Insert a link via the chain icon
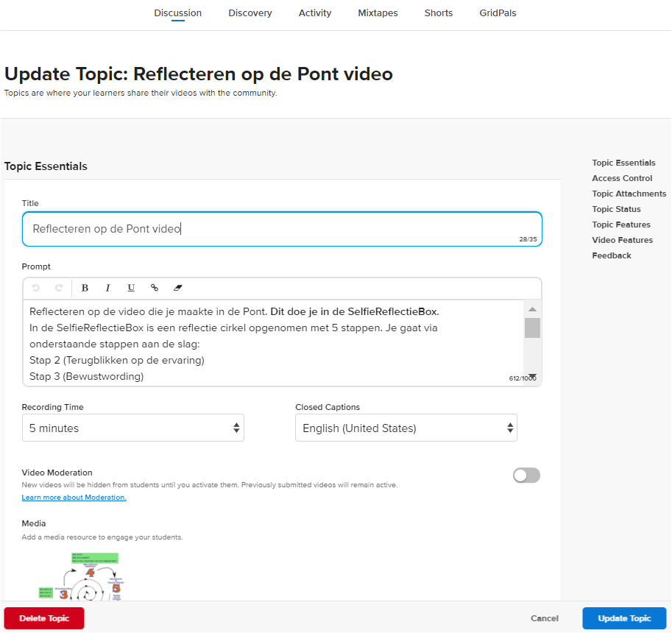This screenshot has width=672, height=633. tap(155, 288)
